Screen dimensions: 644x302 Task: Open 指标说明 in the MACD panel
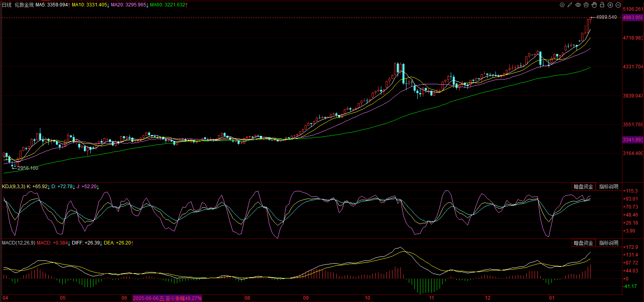pos(608,243)
